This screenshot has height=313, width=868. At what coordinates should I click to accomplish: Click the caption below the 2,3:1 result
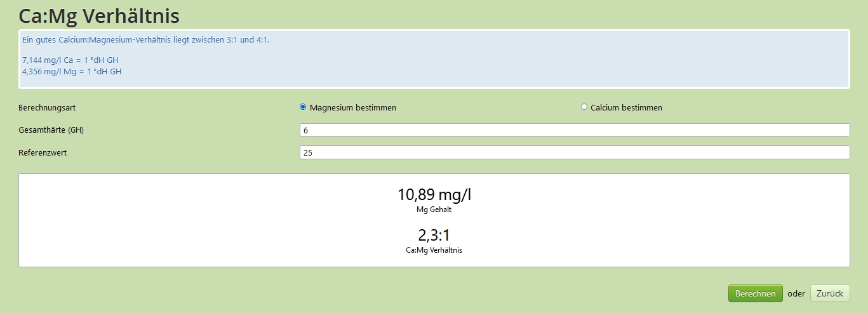tap(434, 250)
